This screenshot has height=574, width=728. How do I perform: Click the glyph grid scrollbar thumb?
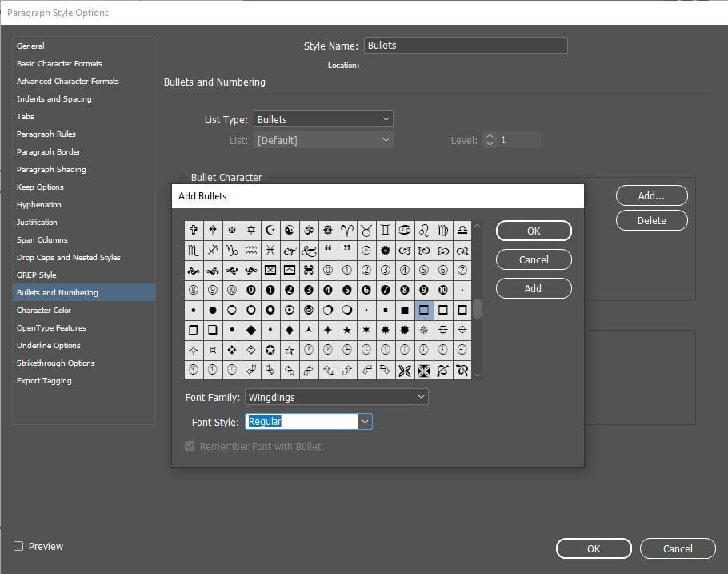[x=477, y=308]
